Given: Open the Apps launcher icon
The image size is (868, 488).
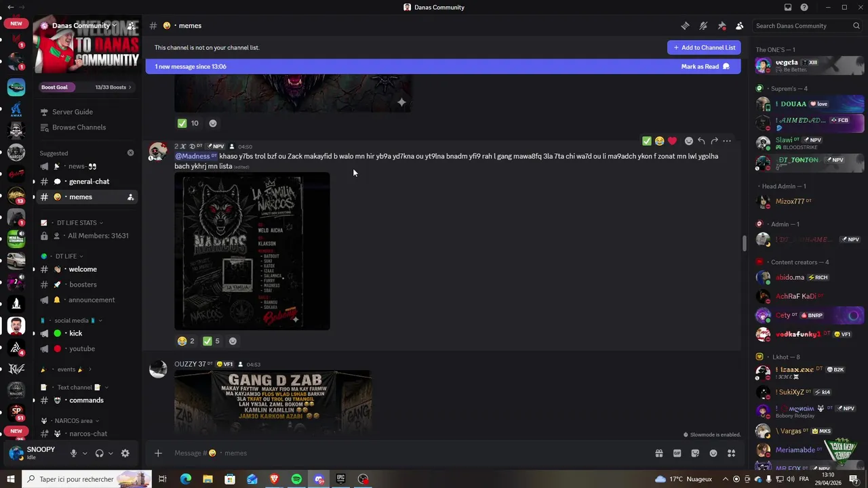Looking at the screenshot, I should [732, 453].
